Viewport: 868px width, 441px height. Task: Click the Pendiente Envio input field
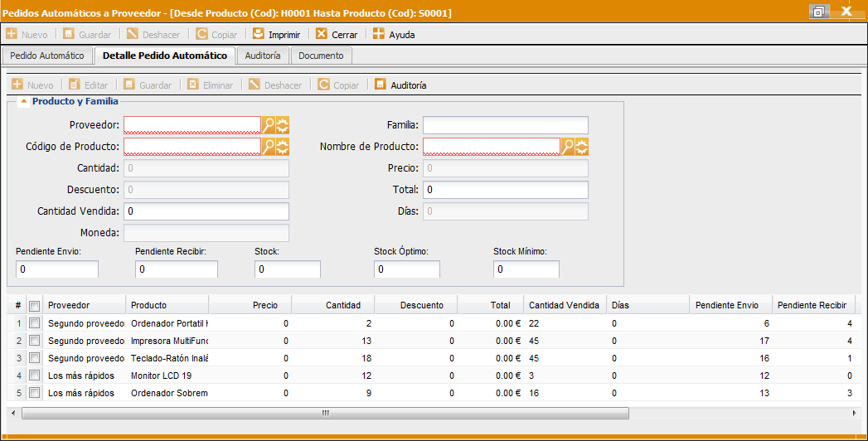57,269
